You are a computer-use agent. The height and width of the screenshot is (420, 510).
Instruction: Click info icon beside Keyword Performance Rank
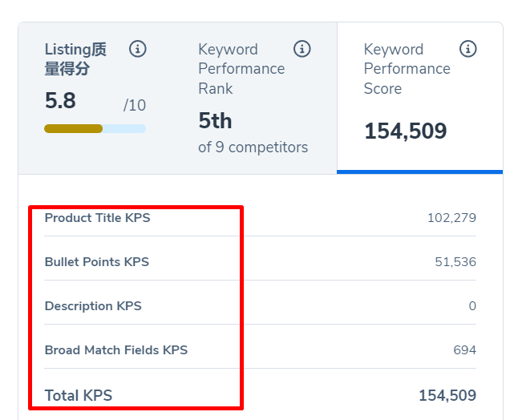(x=302, y=50)
